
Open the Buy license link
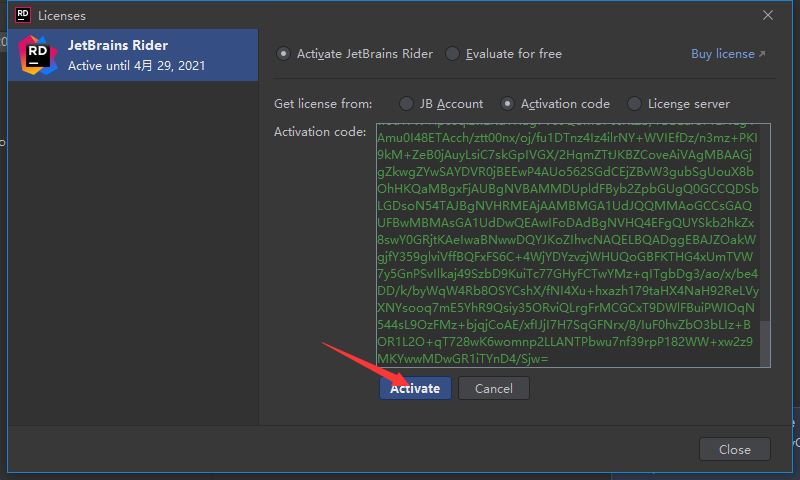coord(728,54)
